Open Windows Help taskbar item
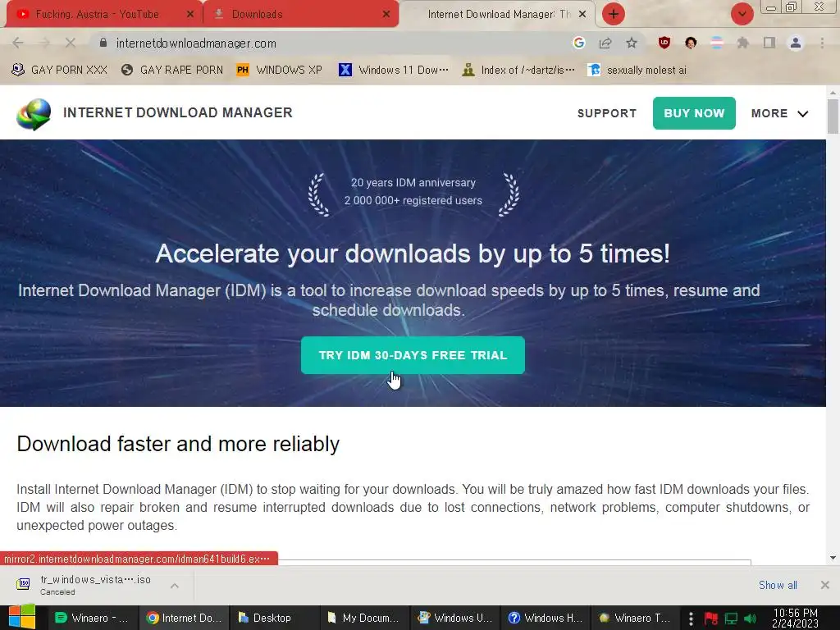Screen dimensions: 840x630 tap(546, 618)
